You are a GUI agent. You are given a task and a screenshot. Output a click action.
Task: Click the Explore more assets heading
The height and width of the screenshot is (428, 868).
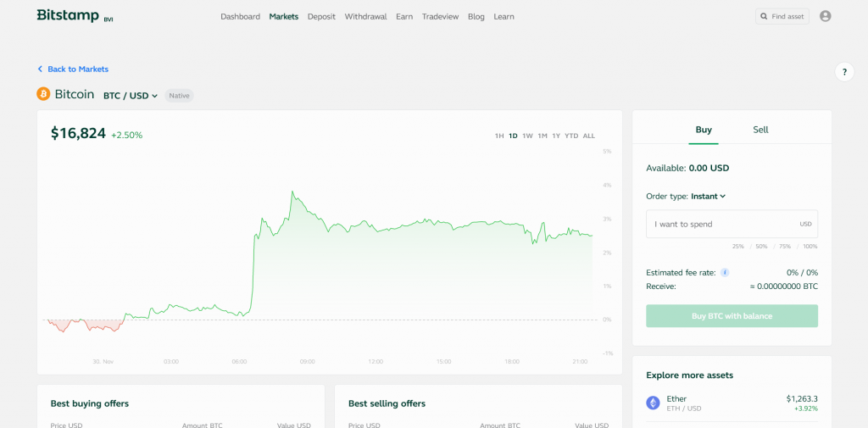point(690,375)
